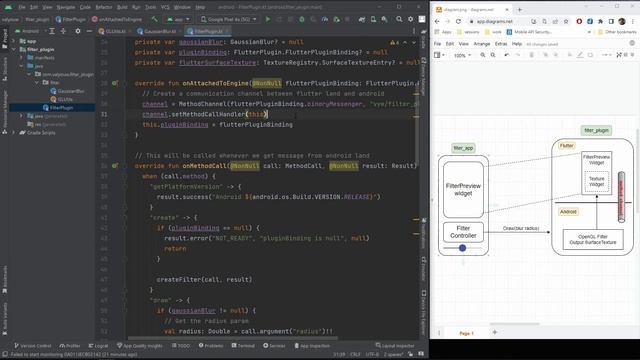Collapse the filter_plugin module in the tree
The image size is (640, 360).
coord(13,49)
